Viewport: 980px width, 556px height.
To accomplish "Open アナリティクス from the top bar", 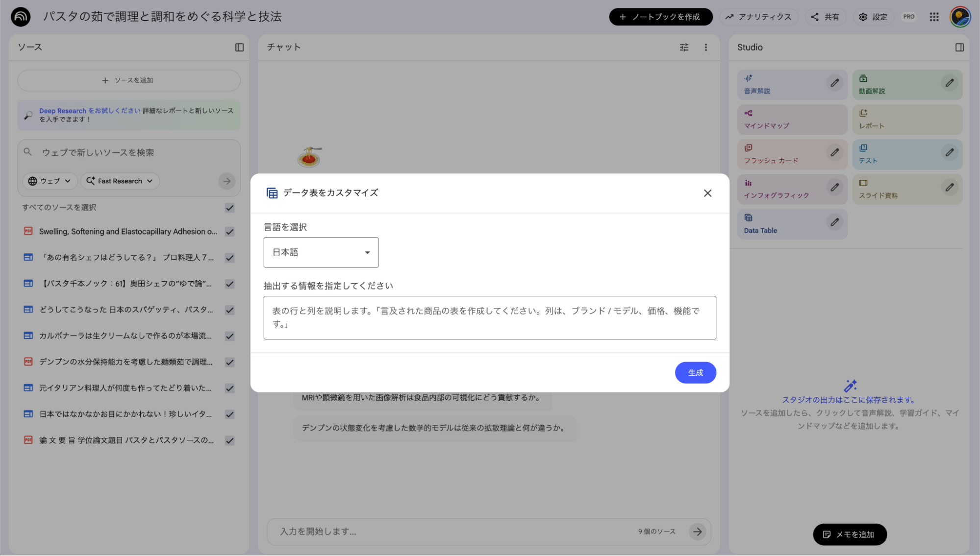I will point(758,16).
